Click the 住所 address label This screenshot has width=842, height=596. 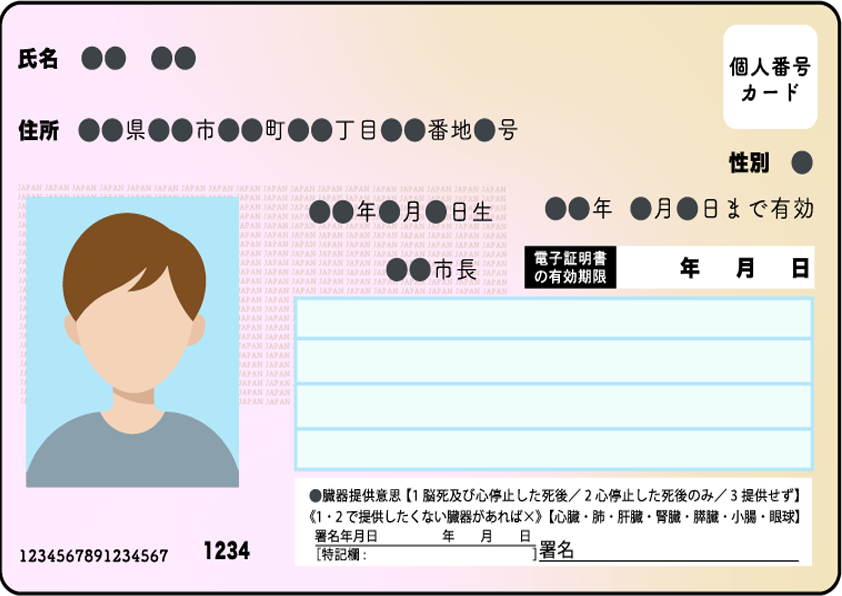pos(39,130)
